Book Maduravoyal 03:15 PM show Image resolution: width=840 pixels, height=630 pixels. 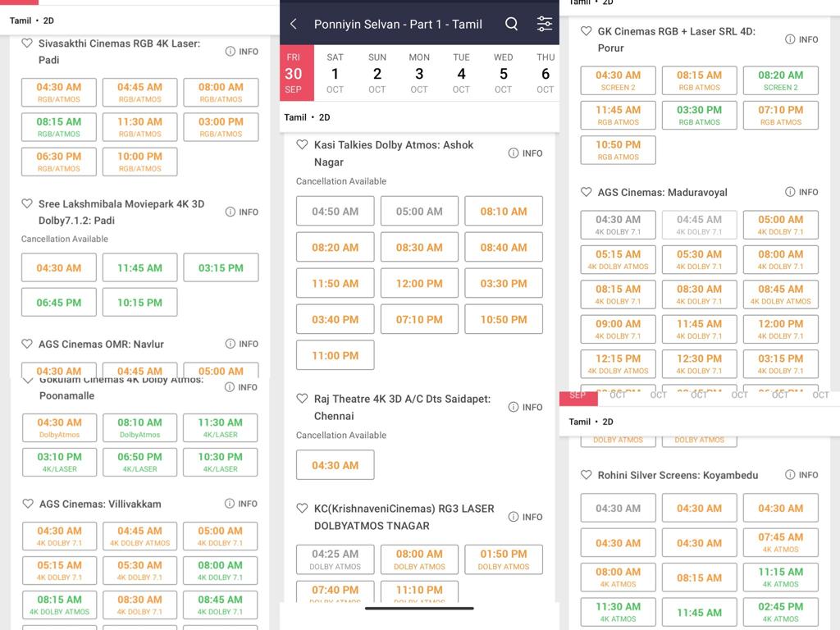781,363
